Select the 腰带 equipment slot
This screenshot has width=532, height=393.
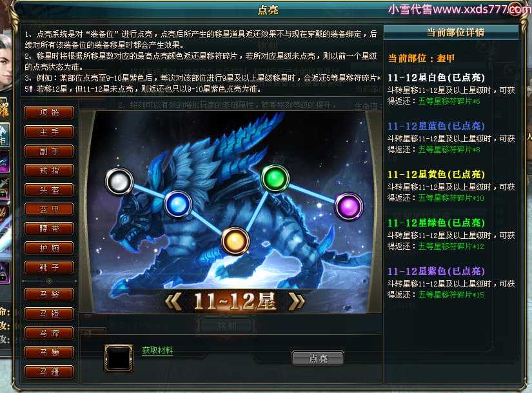click(x=49, y=228)
